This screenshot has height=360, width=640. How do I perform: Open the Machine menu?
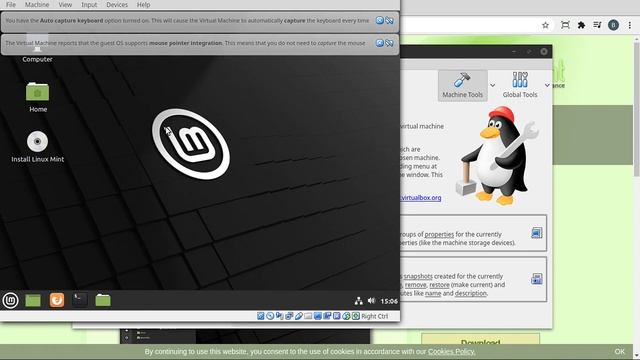tap(37, 5)
